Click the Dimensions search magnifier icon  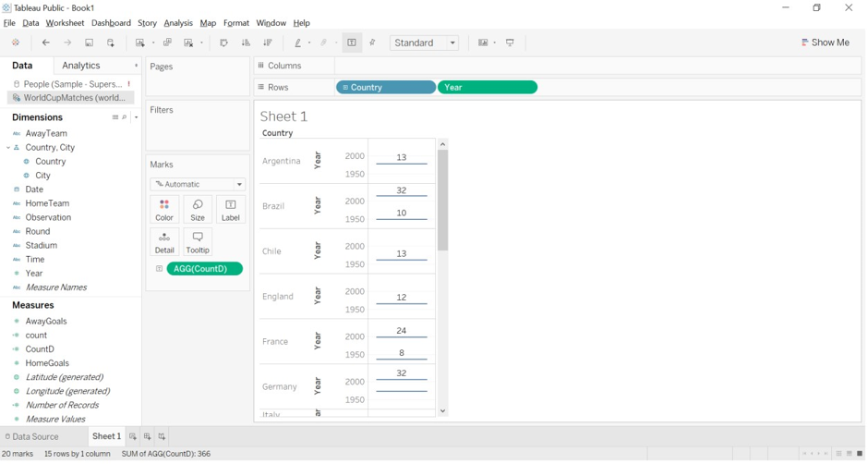[x=124, y=117]
